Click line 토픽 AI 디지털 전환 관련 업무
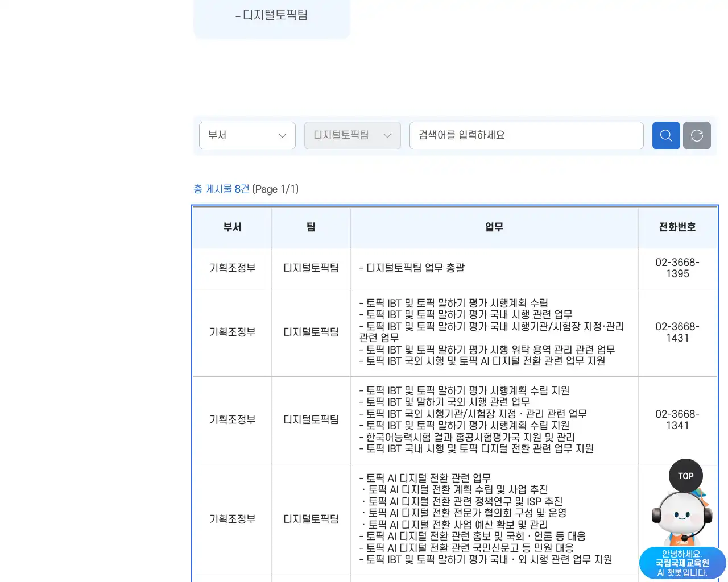This screenshot has width=728, height=582. point(425,478)
